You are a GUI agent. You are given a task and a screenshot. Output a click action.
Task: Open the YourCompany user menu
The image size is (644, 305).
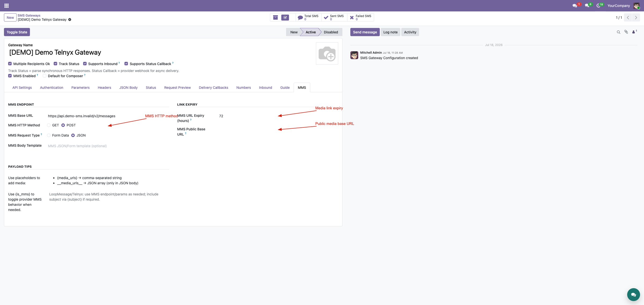[619, 6]
